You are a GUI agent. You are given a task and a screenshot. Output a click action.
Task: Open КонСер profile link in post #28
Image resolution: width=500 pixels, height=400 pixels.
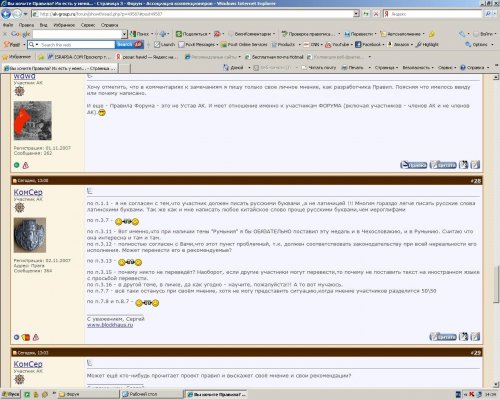[28, 192]
